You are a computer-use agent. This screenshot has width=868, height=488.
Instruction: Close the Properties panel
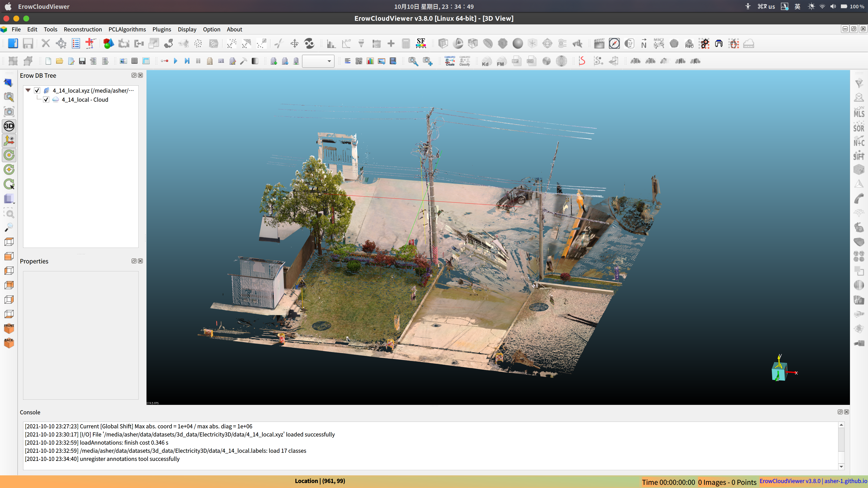point(141,261)
